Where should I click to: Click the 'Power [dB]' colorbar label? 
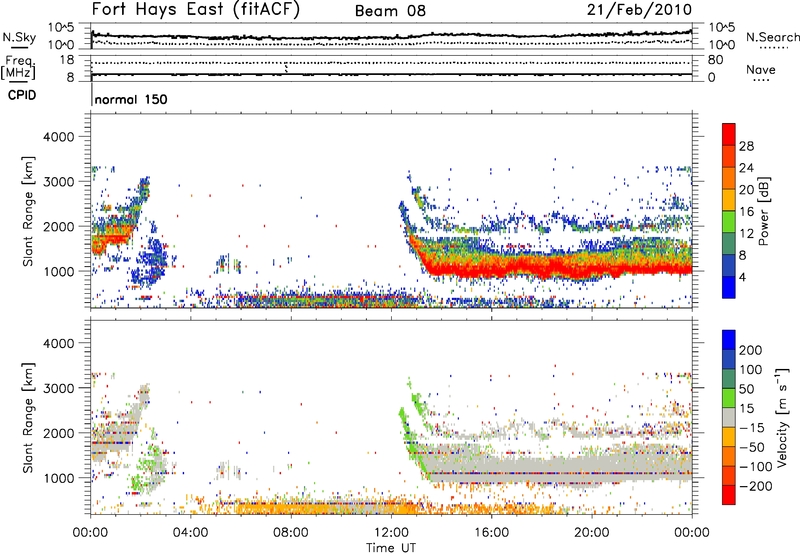[764, 211]
